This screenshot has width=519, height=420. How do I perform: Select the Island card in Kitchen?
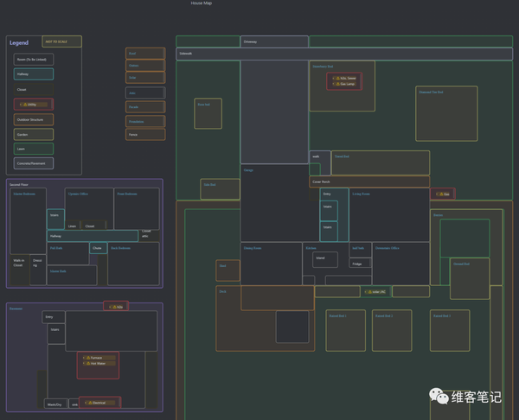pos(325,259)
